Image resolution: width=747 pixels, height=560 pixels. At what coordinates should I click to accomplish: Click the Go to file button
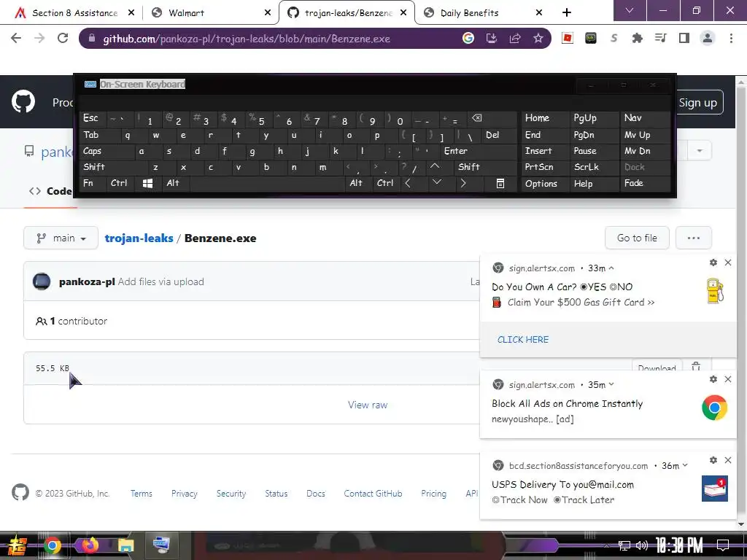point(637,238)
